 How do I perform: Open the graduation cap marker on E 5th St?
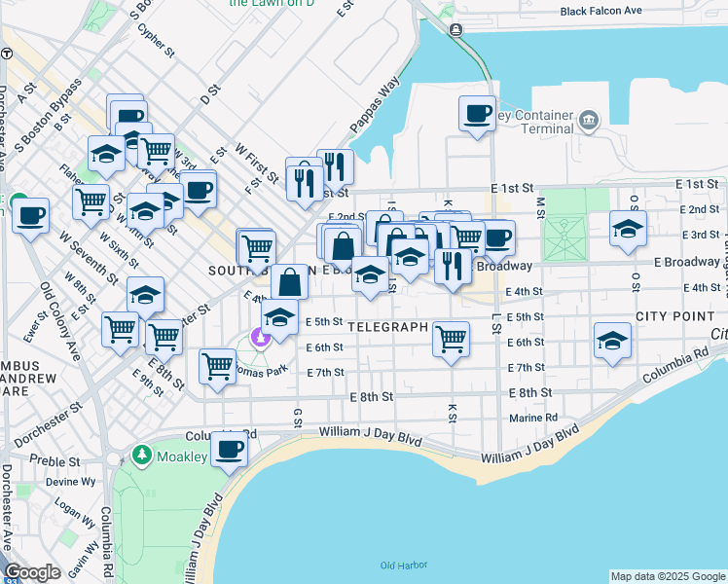(x=279, y=318)
